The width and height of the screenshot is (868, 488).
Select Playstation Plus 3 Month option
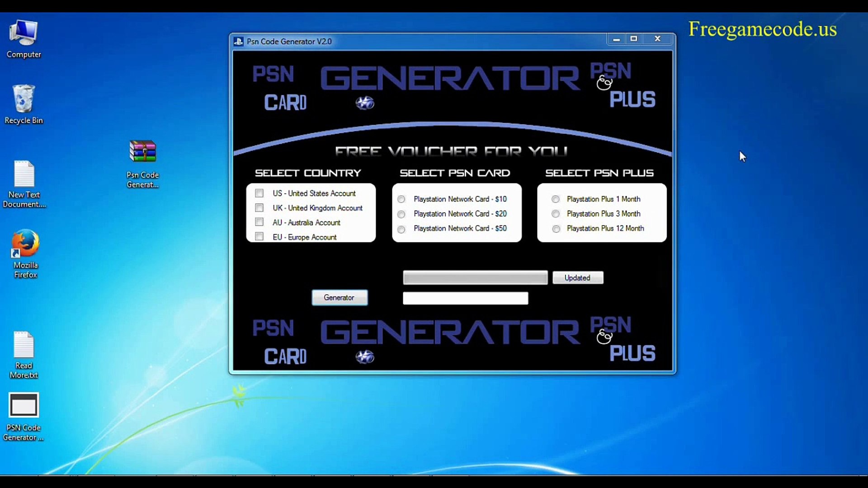[556, 214]
